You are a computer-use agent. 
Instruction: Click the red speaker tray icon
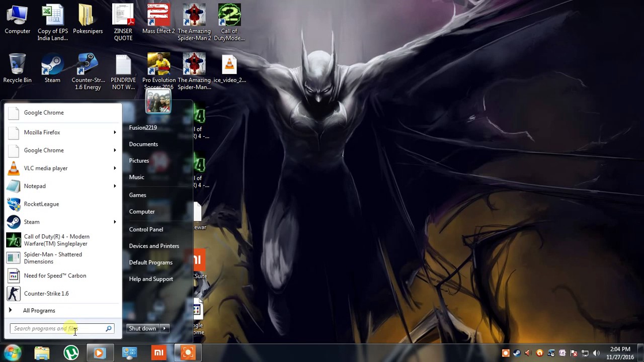pyautogui.click(x=528, y=353)
